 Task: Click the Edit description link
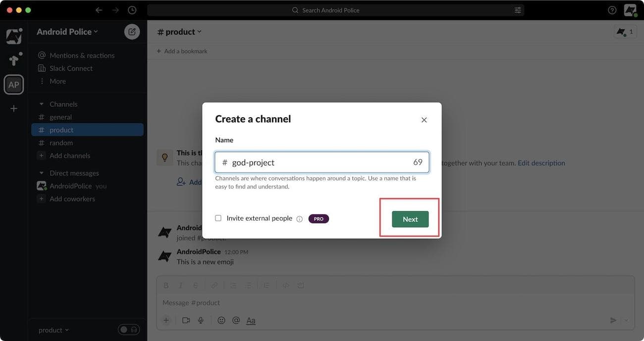point(541,163)
